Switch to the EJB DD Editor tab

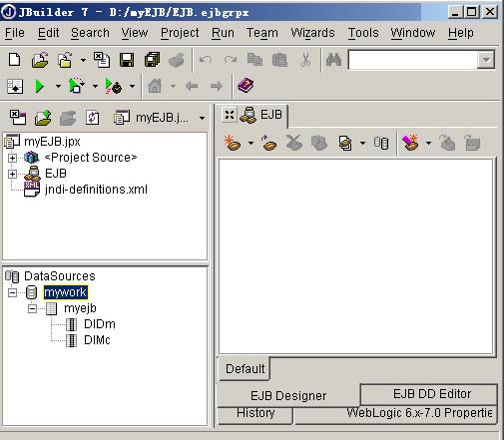pos(432,394)
